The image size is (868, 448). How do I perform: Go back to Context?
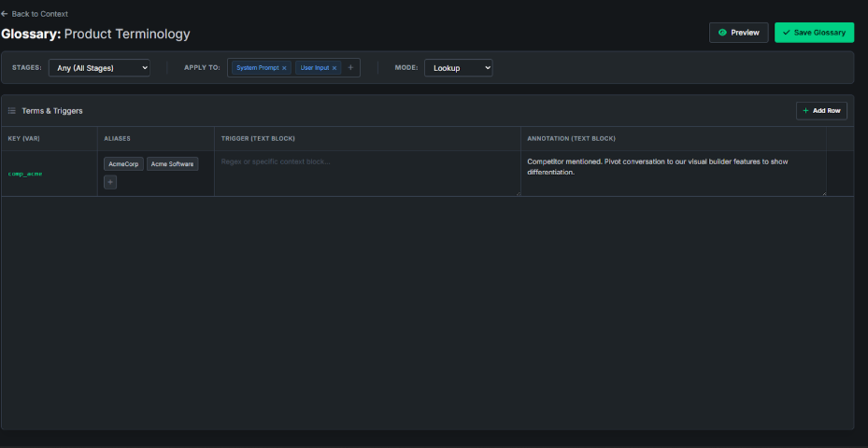click(38, 14)
